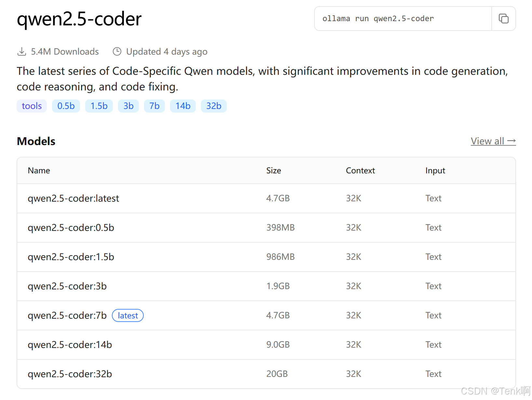Click the 4.7GB size in latest row
The width and height of the screenshot is (532, 400).
278,198
